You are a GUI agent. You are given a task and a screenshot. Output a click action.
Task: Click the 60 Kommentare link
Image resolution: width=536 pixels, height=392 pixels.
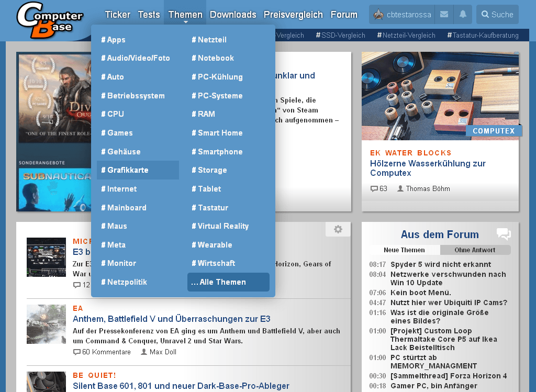point(102,352)
